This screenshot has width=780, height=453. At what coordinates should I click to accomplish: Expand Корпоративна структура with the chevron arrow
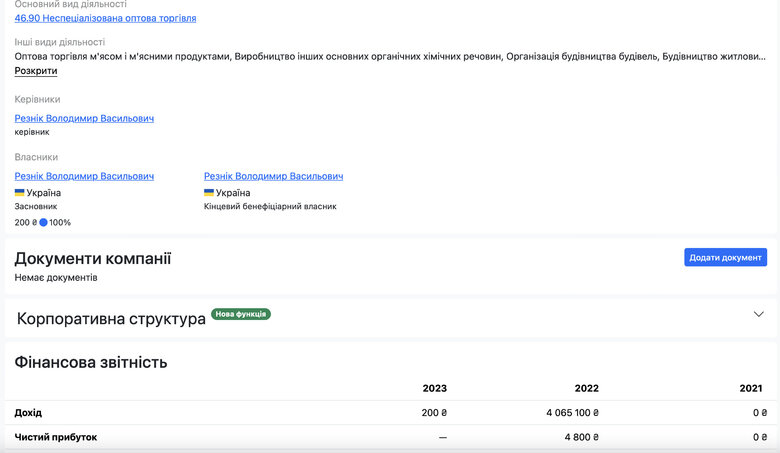(x=758, y=314)
